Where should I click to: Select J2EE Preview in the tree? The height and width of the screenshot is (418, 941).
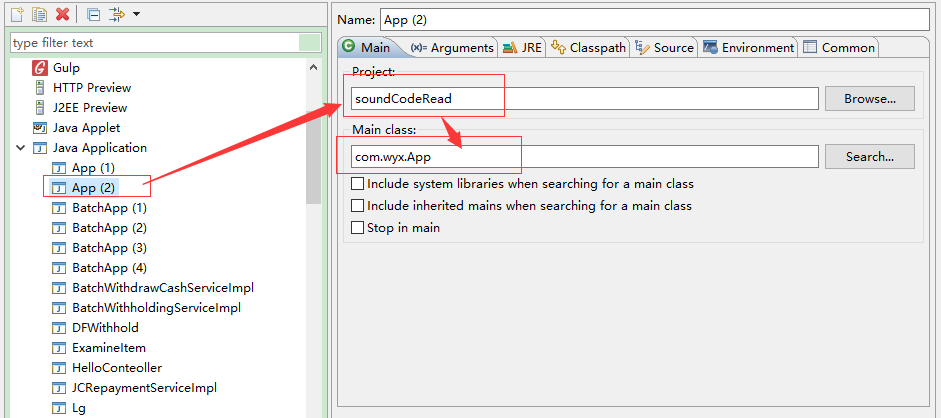(x=90, y=107)
